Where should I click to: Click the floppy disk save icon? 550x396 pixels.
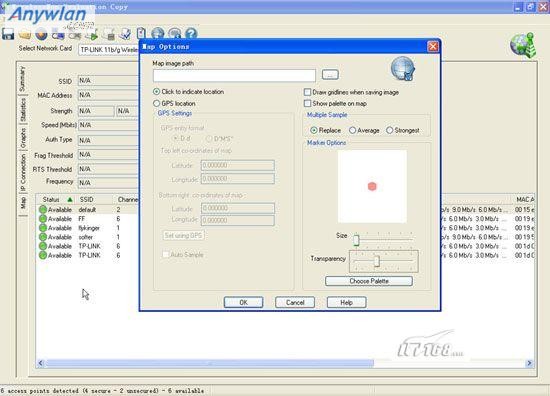tap(8, 34)
